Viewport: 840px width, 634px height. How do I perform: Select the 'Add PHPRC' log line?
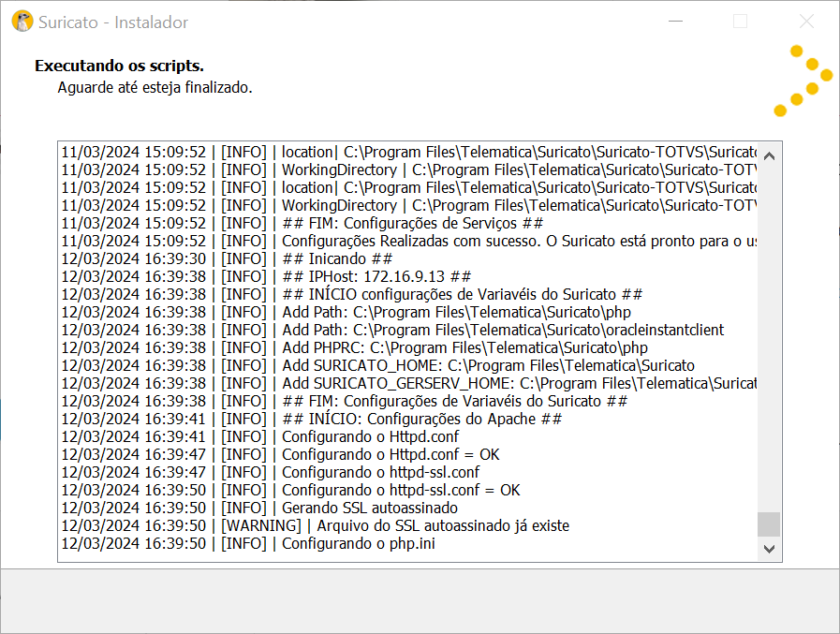pos(355,347)
